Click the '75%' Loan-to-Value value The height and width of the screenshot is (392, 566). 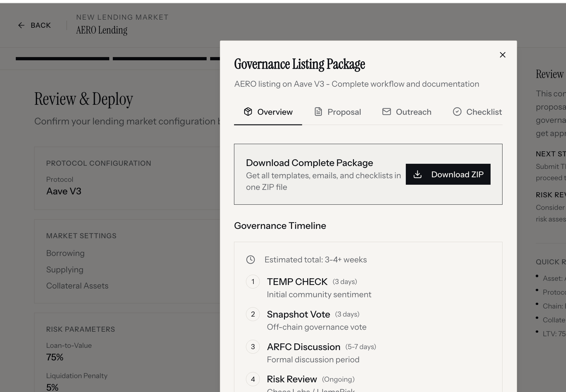(55, 357)
